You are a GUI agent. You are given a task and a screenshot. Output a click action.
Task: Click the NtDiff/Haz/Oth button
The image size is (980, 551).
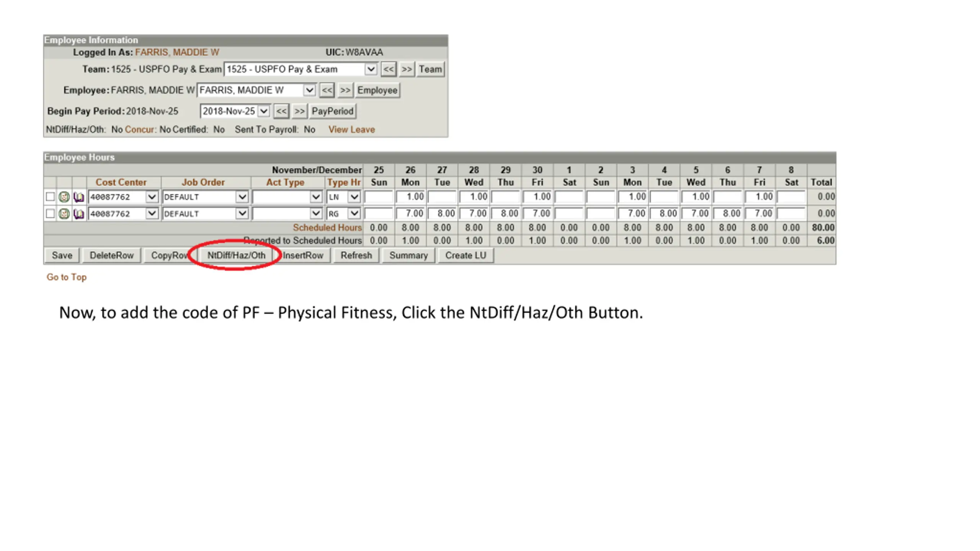pyautogui.click(x=236, y=255)
